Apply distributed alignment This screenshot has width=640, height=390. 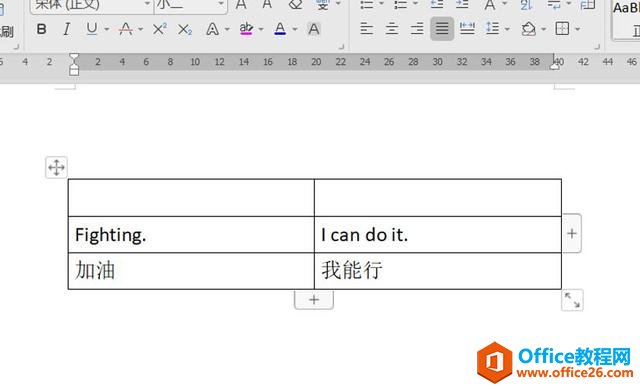467,29
